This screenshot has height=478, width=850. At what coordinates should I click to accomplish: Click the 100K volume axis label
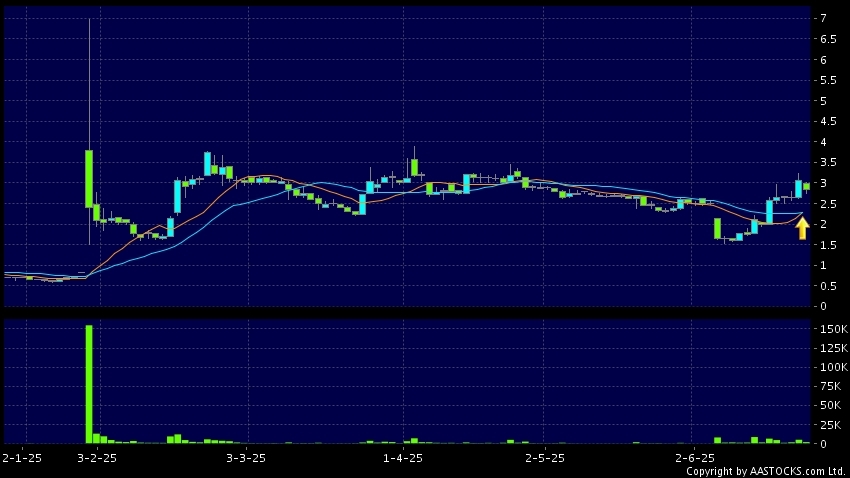(834, 367)
